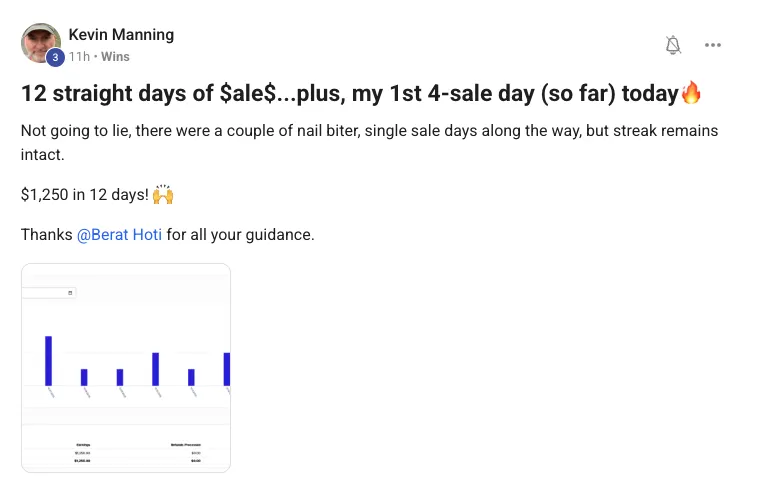Click the raised hands emoji

point(164,194)
